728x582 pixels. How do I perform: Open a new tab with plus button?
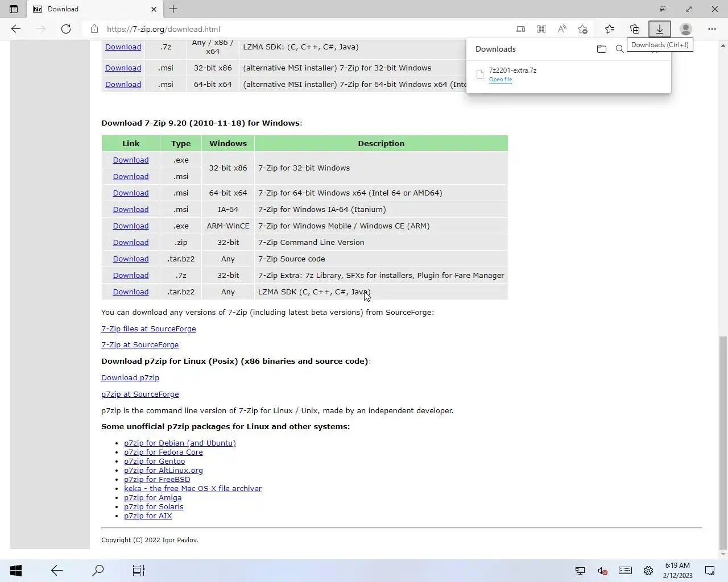[173, 9]
